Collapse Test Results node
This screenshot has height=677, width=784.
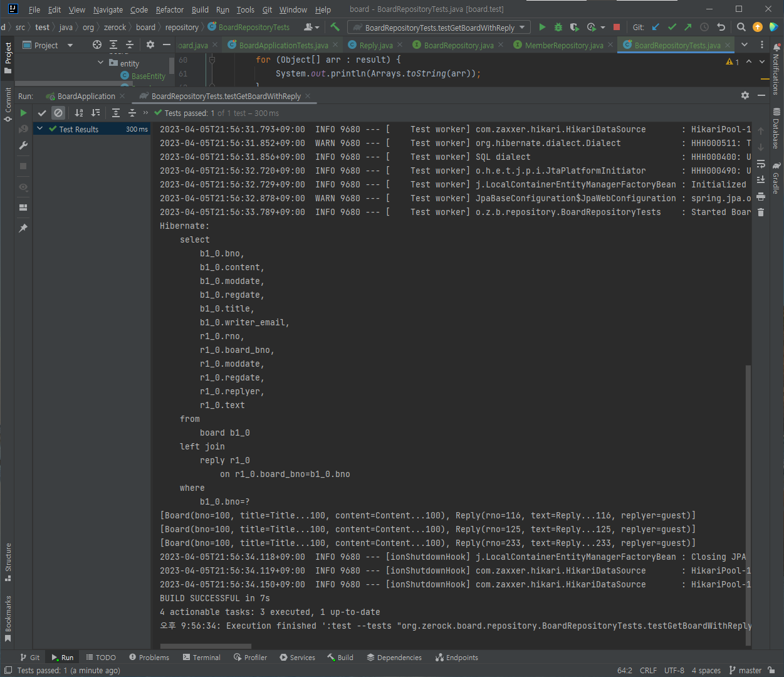coord(40,129)
